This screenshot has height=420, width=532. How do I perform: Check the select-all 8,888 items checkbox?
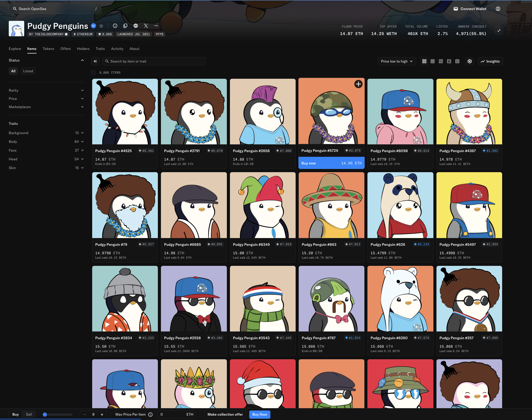pos(93,73)
